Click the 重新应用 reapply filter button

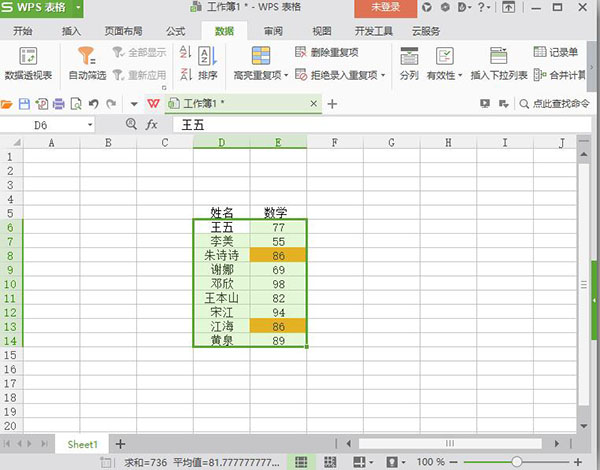tap(140, 75)
